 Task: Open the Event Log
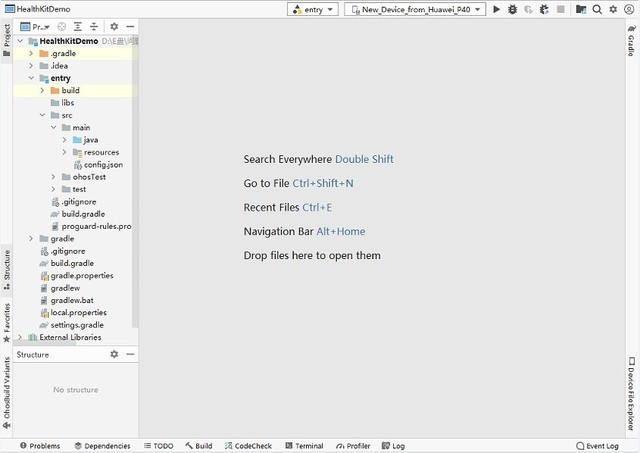pos(597,446)
